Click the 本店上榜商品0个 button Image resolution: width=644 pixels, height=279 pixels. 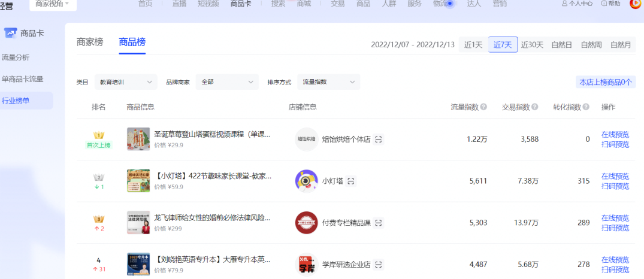tap(606, 82)
